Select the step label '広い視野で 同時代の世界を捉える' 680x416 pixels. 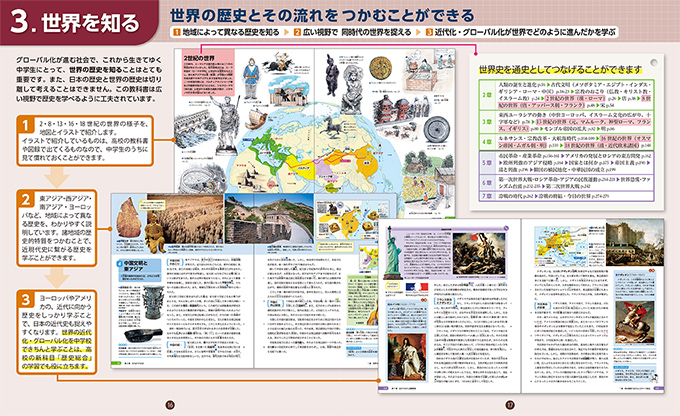click(x=357, y=32)
